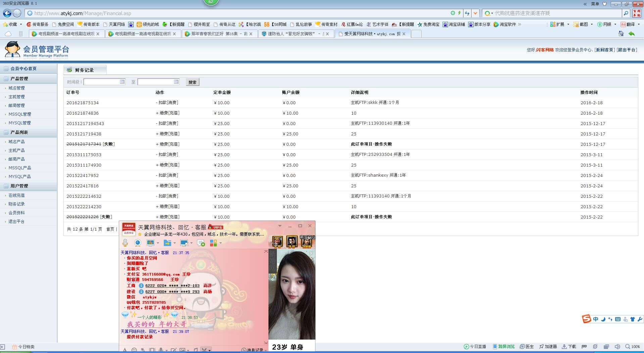Click the green refresh icon in address bar
The image size is (644, 353).
coord(453,13)
